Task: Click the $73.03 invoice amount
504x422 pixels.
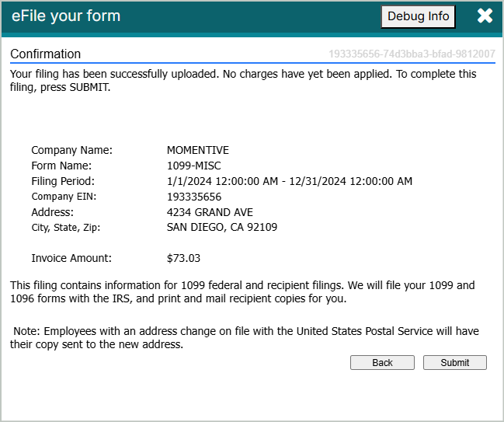Action: 184,258
